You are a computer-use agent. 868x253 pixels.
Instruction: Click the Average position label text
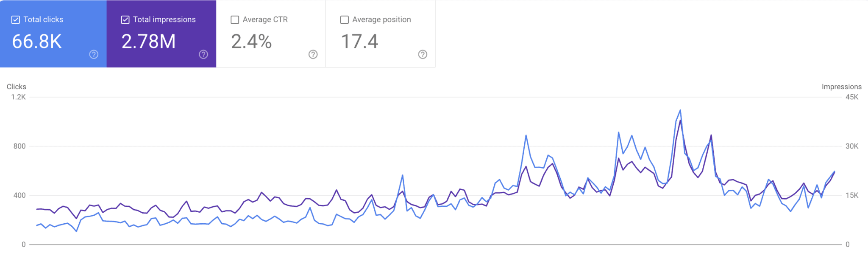point(381,20)
